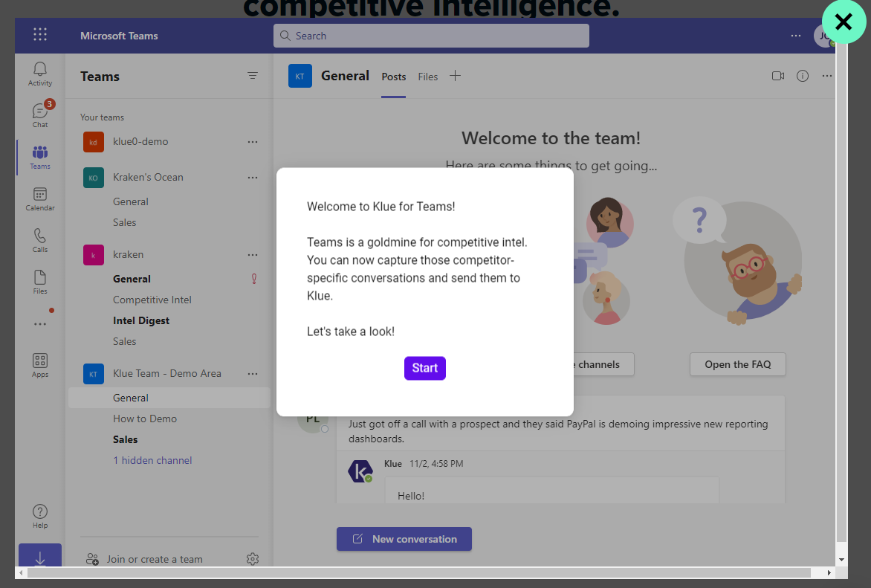Viewport: 871px width, 588px height.
Task: Open more options for Klue Team - Demo Area
Action: click(x=252, y=373)
